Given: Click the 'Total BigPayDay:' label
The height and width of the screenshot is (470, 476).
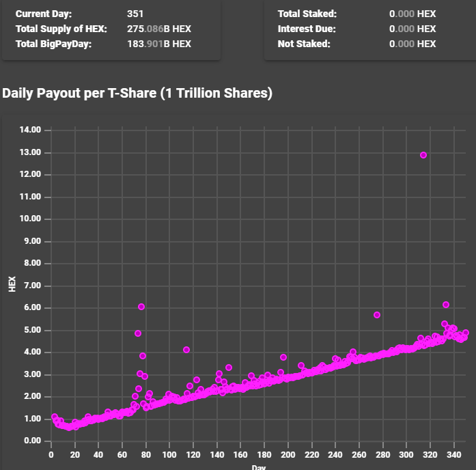Looking at the screenshot, I should 53,44.
